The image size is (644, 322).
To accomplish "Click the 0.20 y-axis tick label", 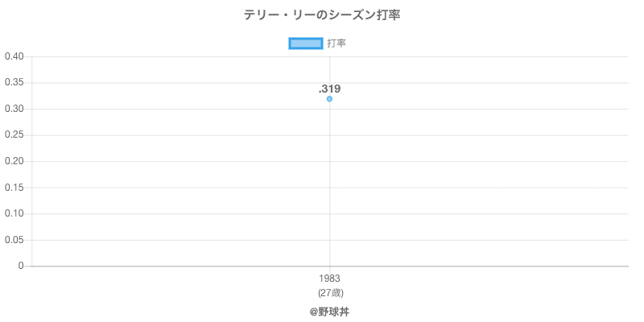I will point(14,161).
